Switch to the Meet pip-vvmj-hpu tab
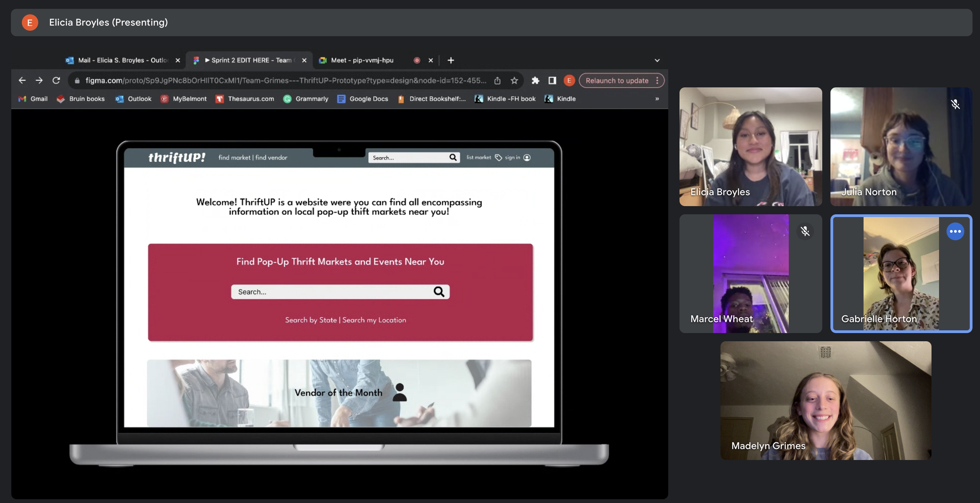 pos(361,60)
